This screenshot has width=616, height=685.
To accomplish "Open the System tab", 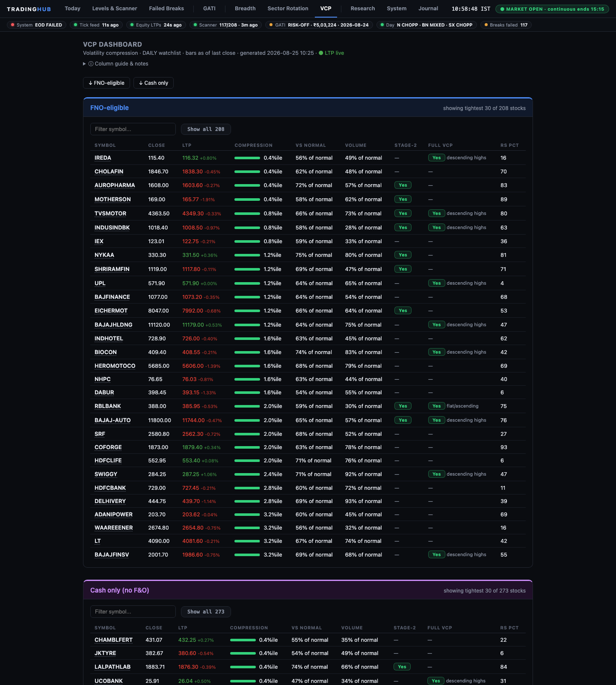I will [x=397, y=9].
